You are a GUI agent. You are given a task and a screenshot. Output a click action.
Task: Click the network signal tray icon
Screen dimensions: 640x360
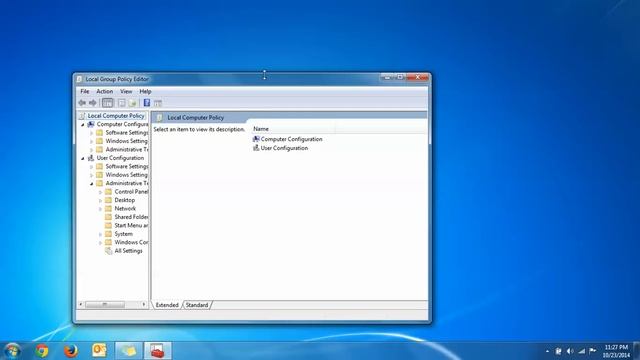[x=582, y=351]
